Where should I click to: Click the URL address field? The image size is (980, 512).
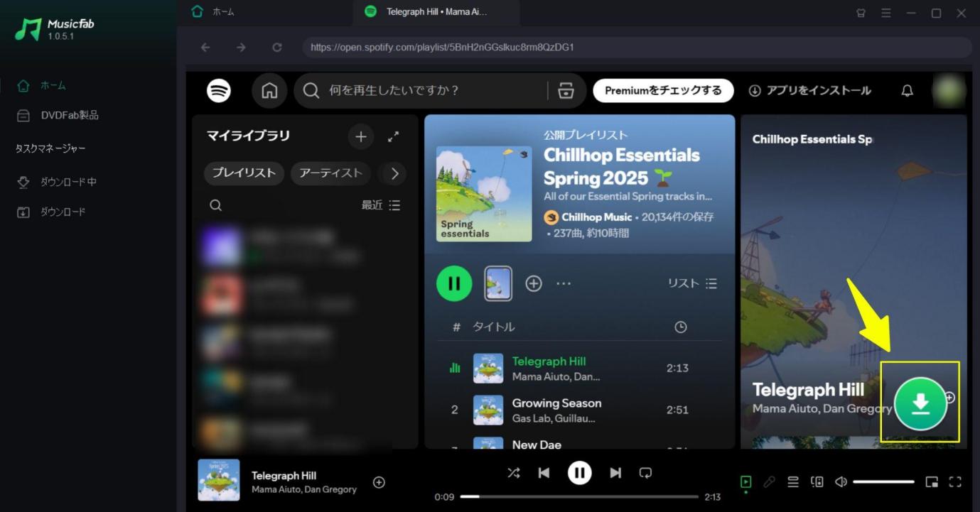(x=637, y=48)
